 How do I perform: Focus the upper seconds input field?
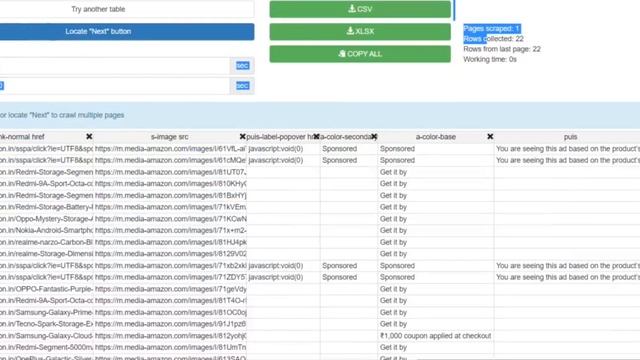(115, 66)
